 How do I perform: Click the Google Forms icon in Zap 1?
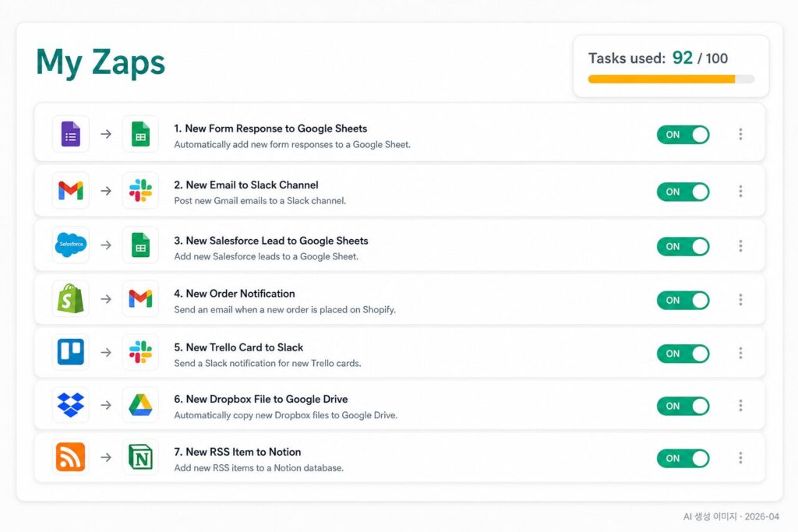[71, 134]
